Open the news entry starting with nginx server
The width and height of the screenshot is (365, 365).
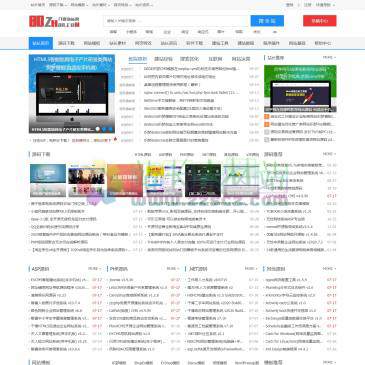pyautogui.click(x=191, y=92)
